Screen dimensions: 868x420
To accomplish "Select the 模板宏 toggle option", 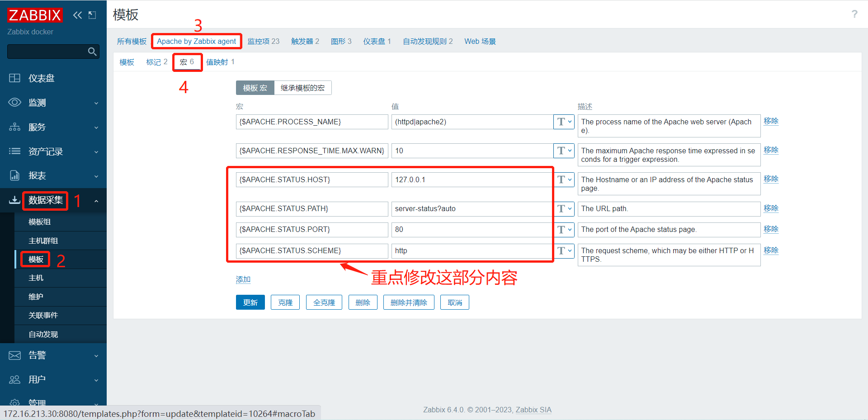I will click(255, 88).
